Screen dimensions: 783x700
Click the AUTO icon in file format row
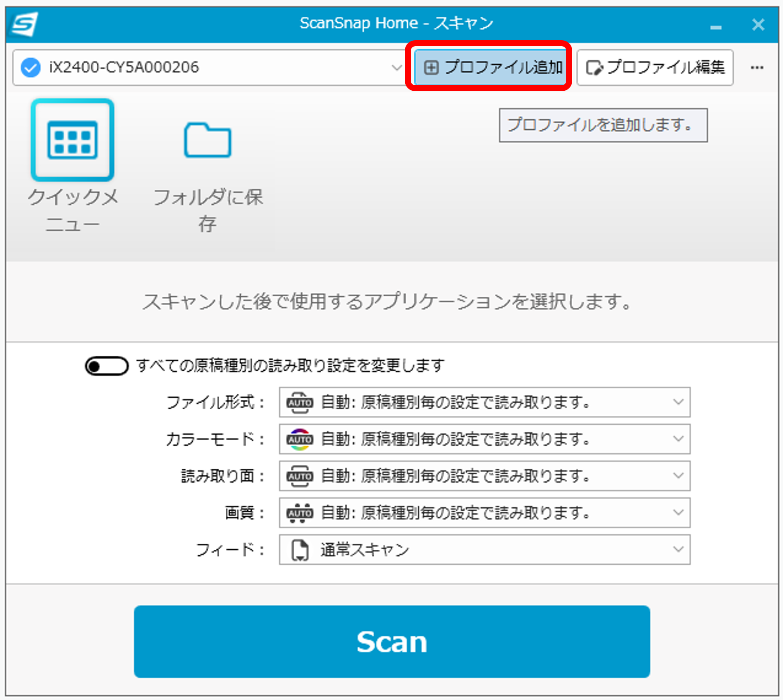[x=299, y=402]
